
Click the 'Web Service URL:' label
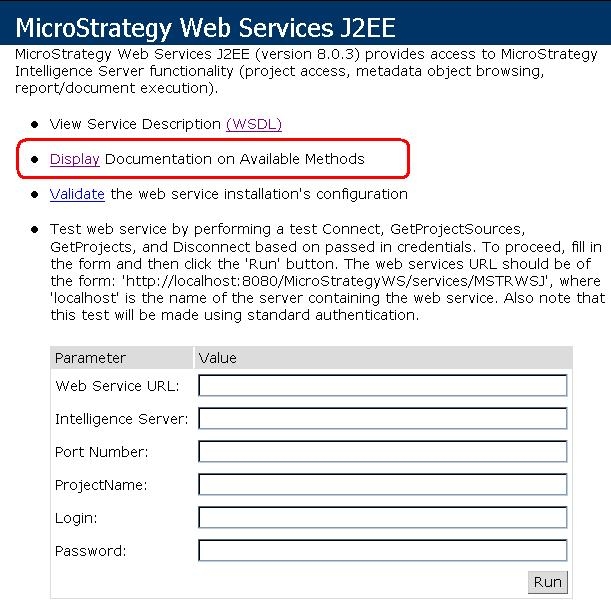[x=117, y=386]
